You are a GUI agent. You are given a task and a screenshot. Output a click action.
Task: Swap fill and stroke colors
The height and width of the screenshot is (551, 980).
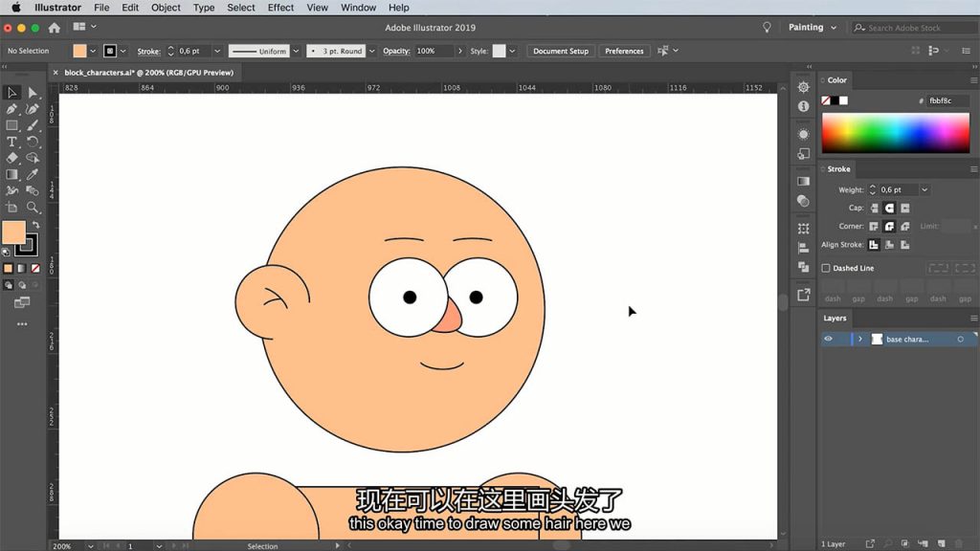35,225
